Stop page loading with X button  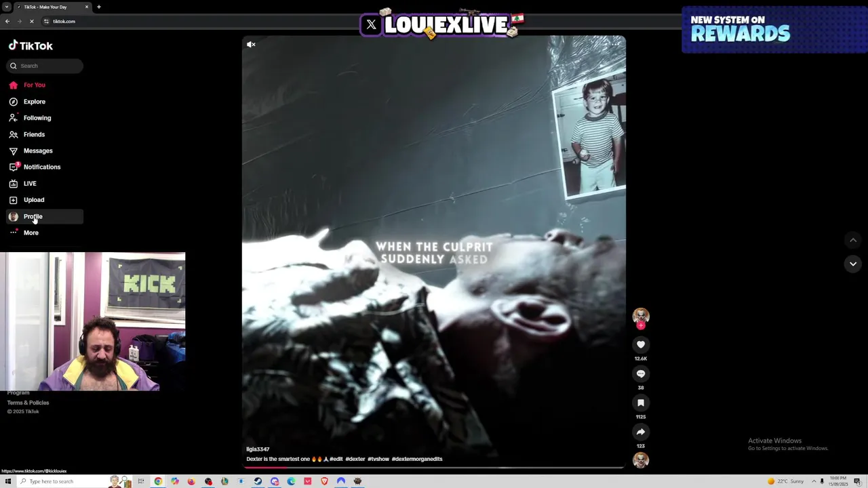pos(31,21)
